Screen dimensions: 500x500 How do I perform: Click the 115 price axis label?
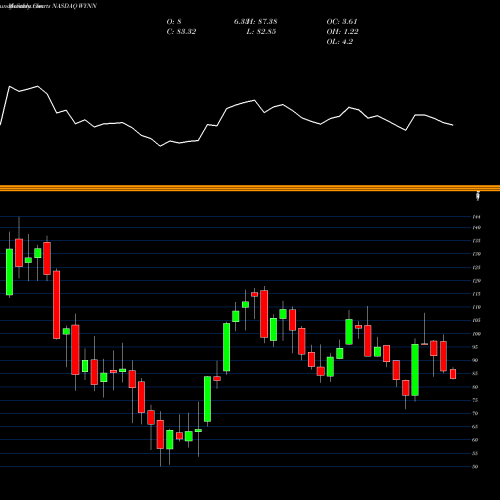click(477, 294)
